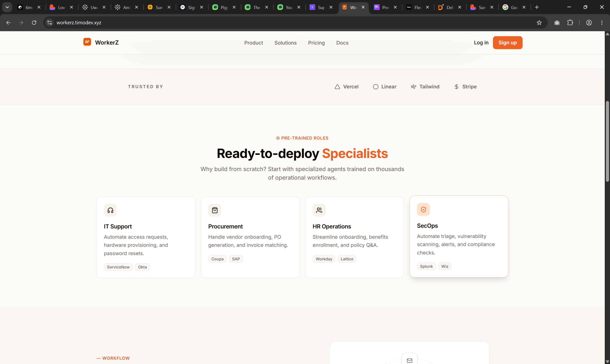Click the Tailwind wind logo
The height and width of the screenshot is (364, 610).
413,87
